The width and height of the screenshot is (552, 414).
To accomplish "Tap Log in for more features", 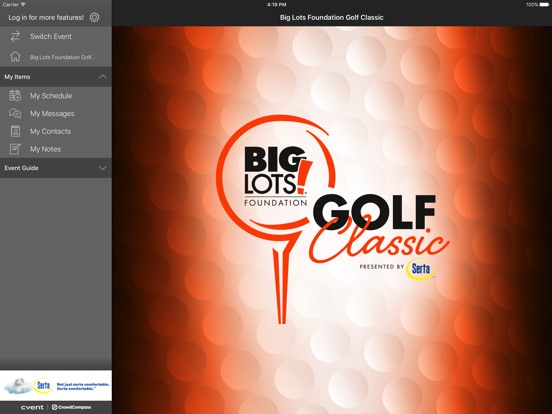I will pyautogui.click(x=46, y=17).
